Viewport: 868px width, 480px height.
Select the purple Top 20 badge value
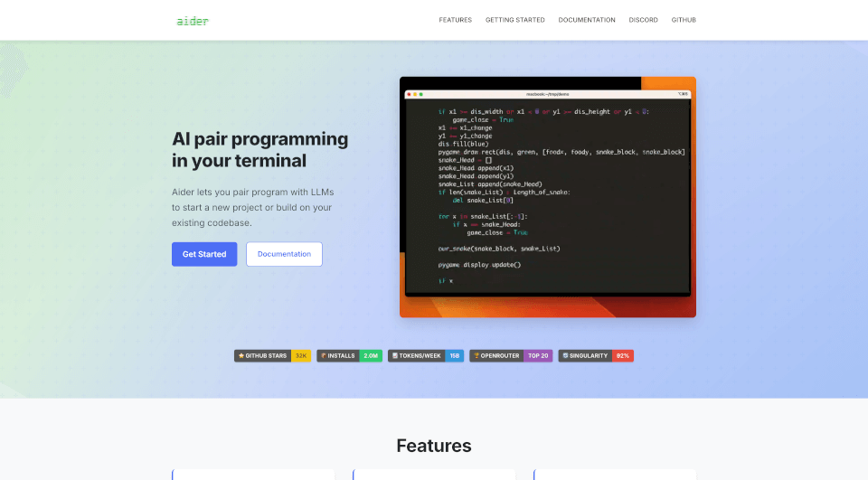coord(538,356)
